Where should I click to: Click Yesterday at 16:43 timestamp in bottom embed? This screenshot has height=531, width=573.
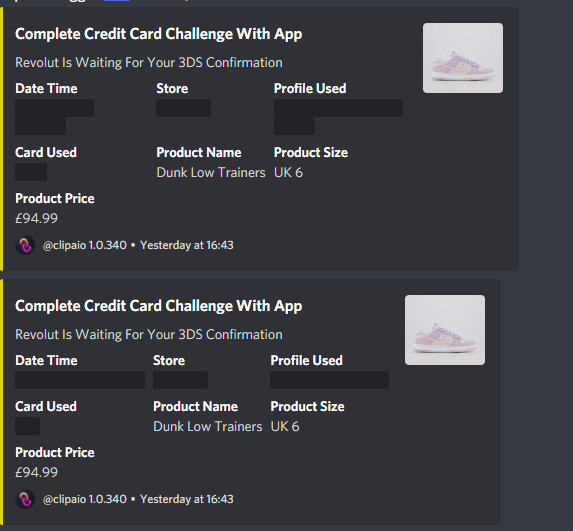click(187, 499)
